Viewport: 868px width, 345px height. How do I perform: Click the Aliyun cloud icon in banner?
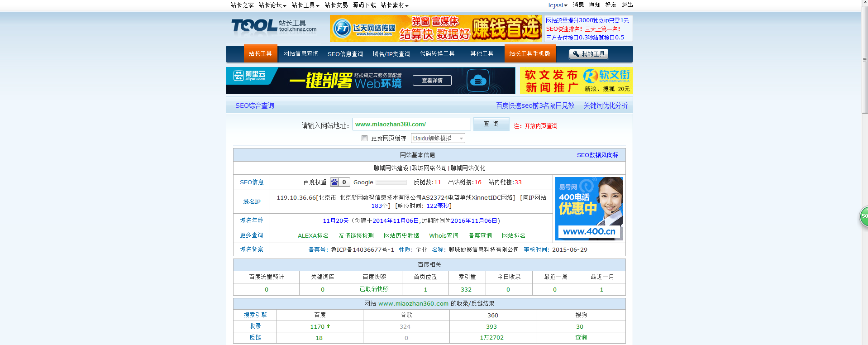click(478, 81)
